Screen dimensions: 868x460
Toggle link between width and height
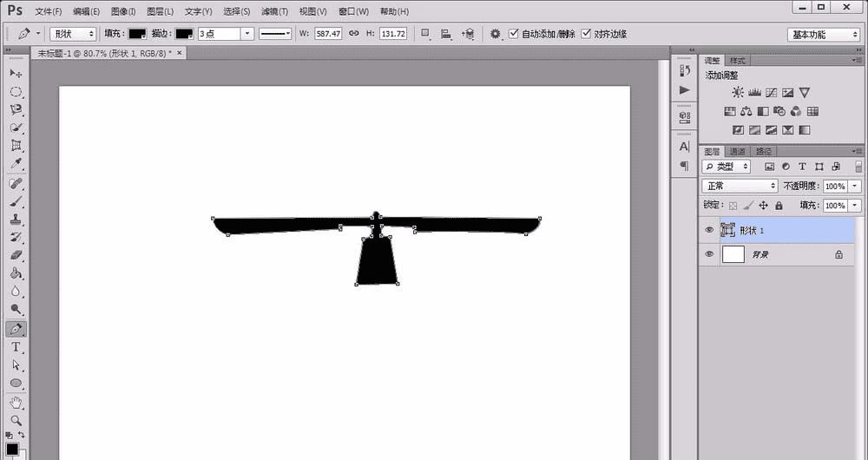click(354, 34)
